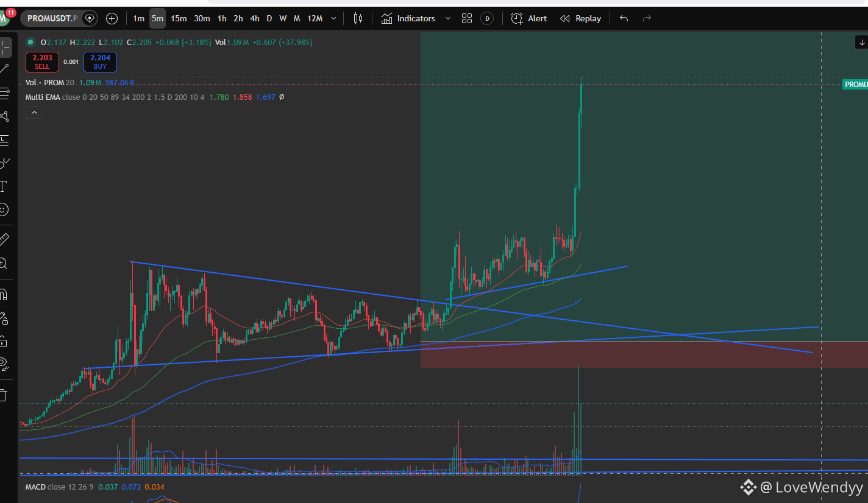Click the Vol · PROM 20 legend
The height and width of the screenshot is (503, 868).
click(x=50, y=82)
